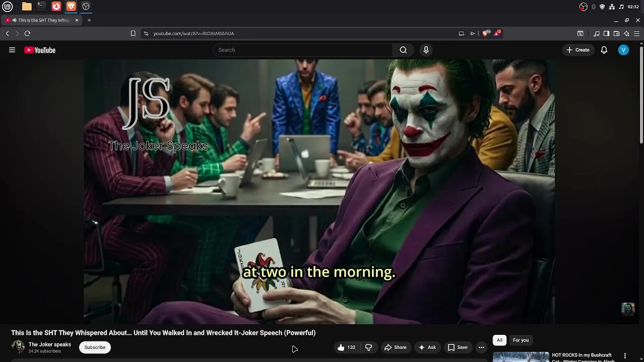The height and width of the screenshot is (362, 644).
Task: Go to YouTube home via logo
Action: point(40,50)
